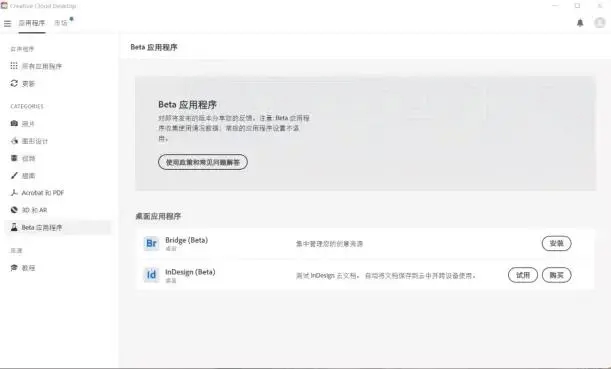Click the Id InDesign (Beta) app icon
This screenshot has width=611, height=369.
151,275
